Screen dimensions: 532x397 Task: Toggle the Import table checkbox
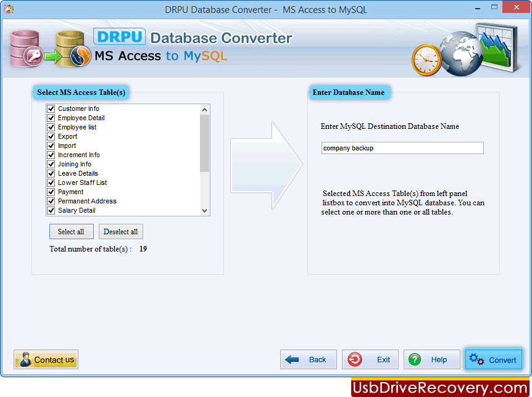point(51,145)
